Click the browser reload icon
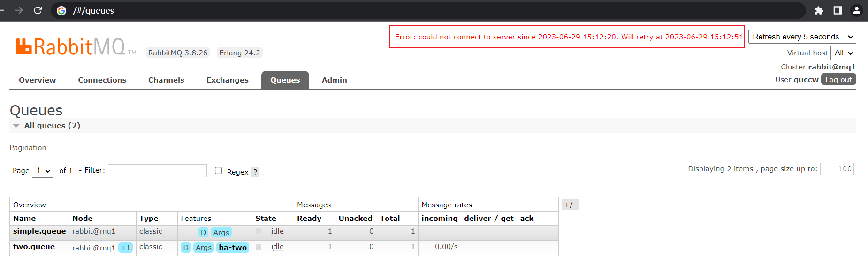 38,10
